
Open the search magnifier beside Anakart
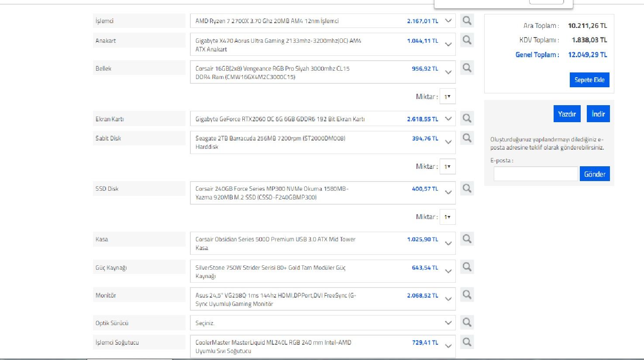[467, 40]
